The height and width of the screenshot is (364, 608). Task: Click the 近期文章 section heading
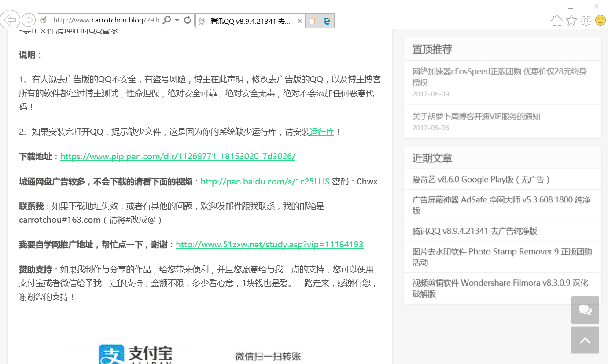432,158
